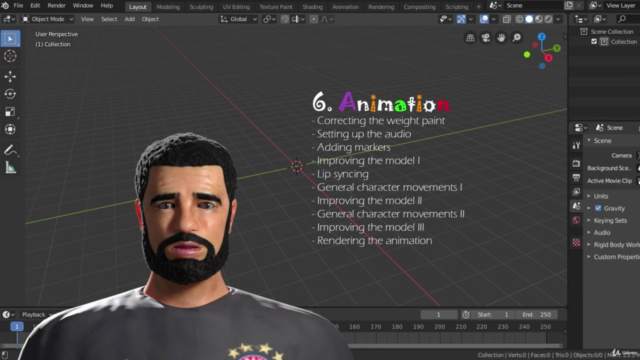Open the pivot point dropdown
640x360 pixels.
tap(269, 19)
